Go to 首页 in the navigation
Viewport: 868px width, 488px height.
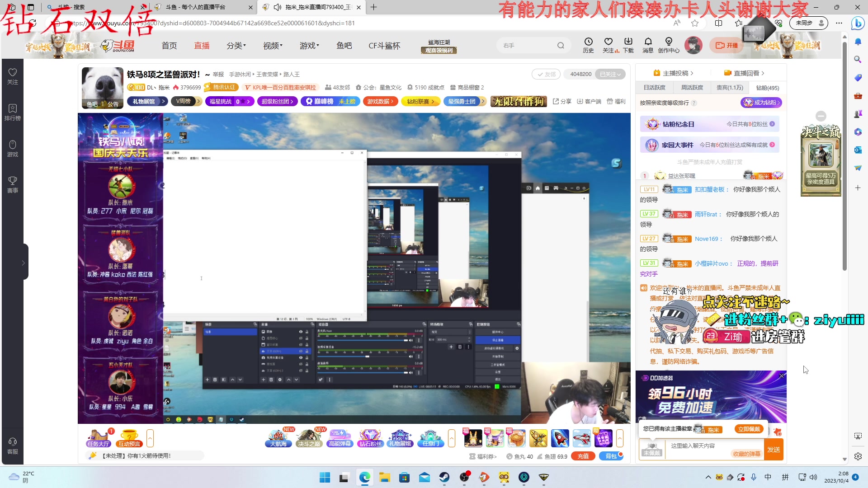click(169, 46)
